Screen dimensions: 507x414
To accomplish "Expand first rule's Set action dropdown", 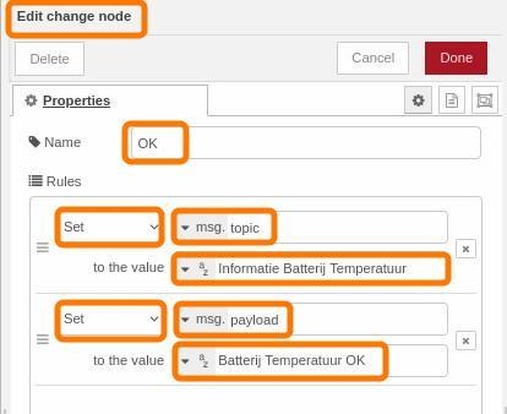I will [110, 227].
